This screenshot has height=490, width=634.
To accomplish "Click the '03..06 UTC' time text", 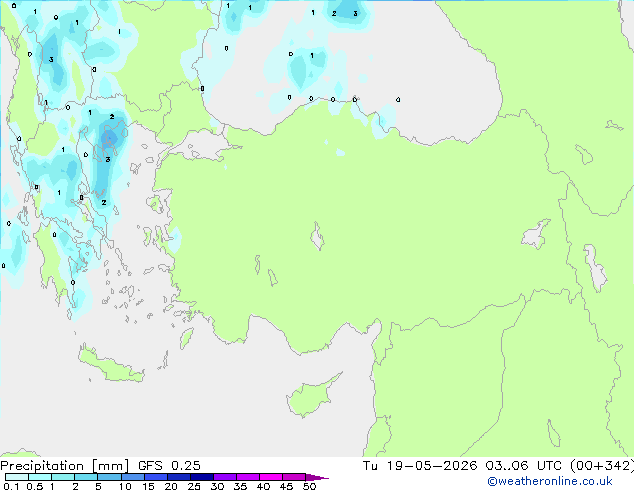I will point(524,466).
